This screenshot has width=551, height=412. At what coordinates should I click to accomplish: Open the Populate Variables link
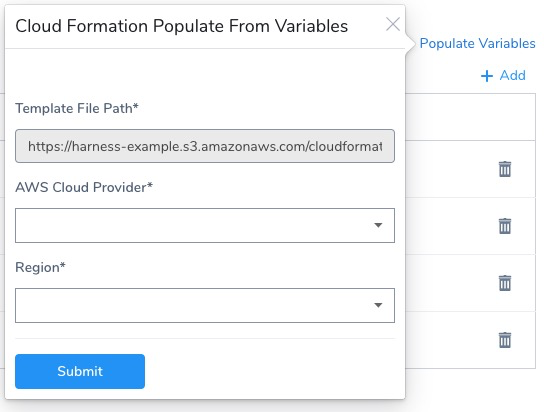pos(477,43)
